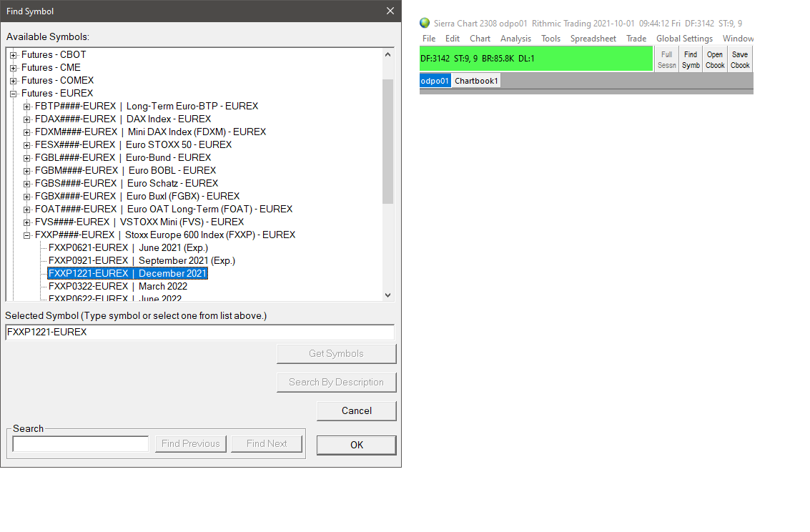Open the Tools menu in Sierra Chart
This screenshot has width=810, height=532.
(x=550, y=39)
